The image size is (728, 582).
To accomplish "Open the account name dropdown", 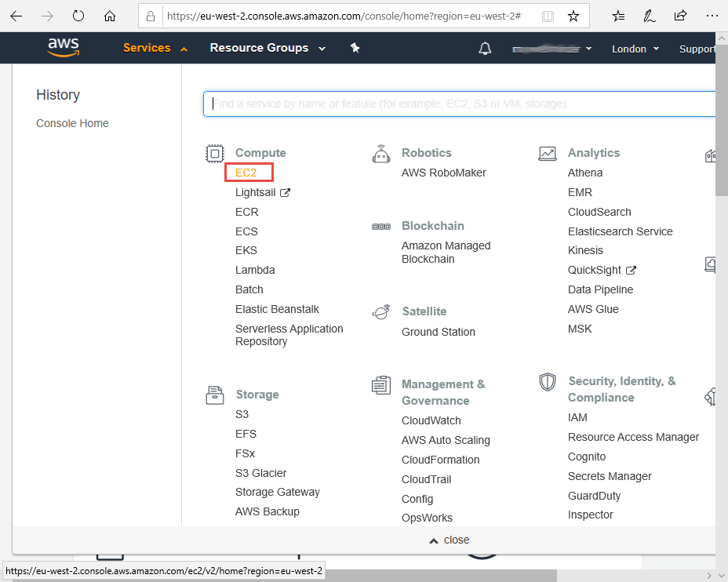I will [552, 49].
